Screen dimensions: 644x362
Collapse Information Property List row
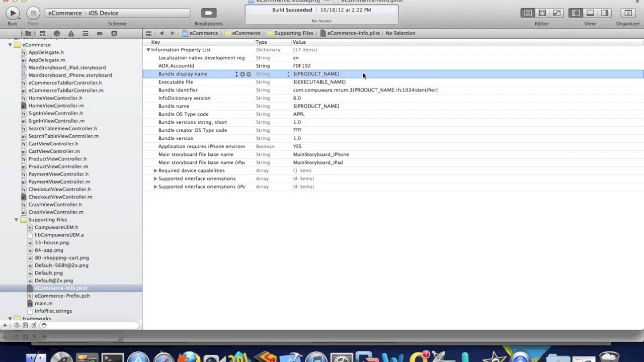click(x=148, y=50)
